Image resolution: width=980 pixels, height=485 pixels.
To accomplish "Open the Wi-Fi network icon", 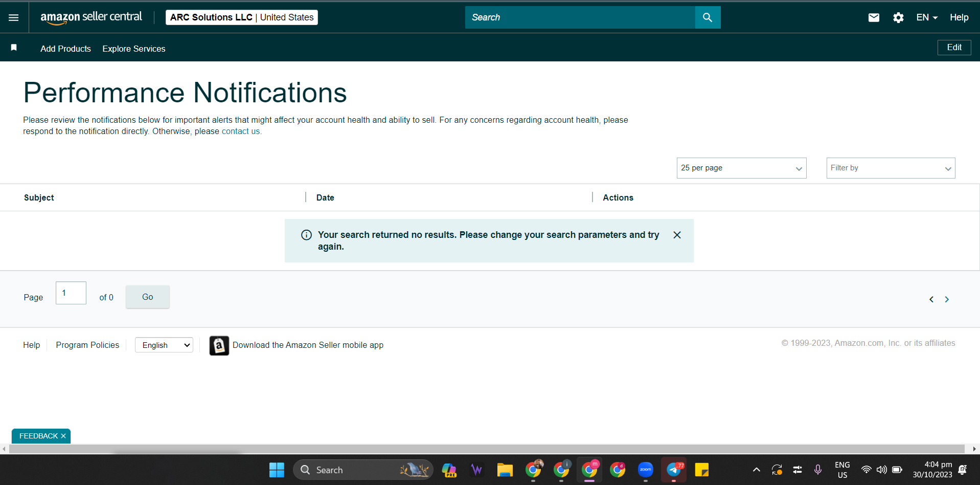I will (x=866, y=470).
